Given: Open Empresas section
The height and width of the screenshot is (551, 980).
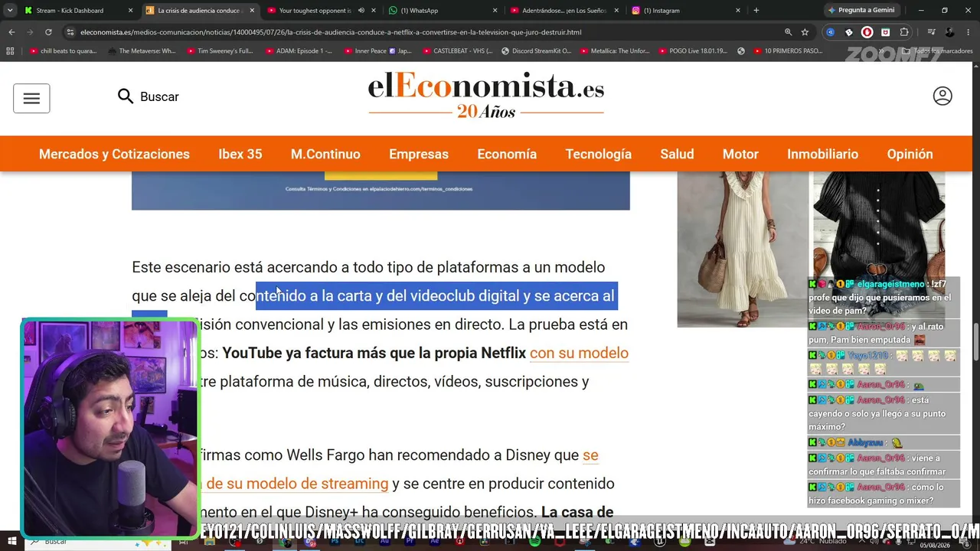Looking at the screenshot, I should 419,154.
